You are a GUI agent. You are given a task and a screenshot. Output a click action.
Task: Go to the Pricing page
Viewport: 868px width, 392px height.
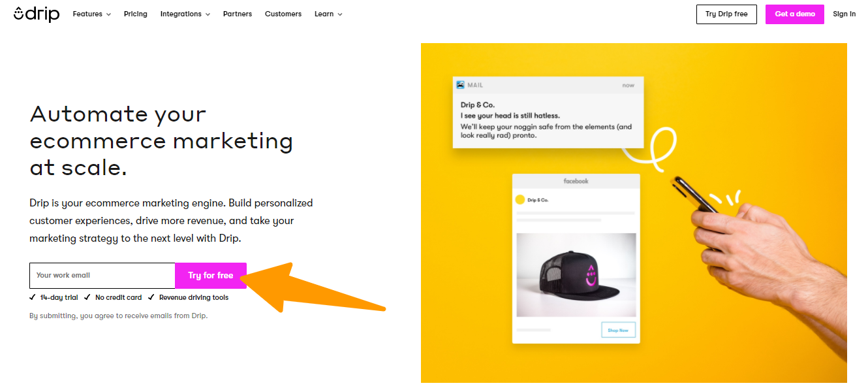[136, 14]
